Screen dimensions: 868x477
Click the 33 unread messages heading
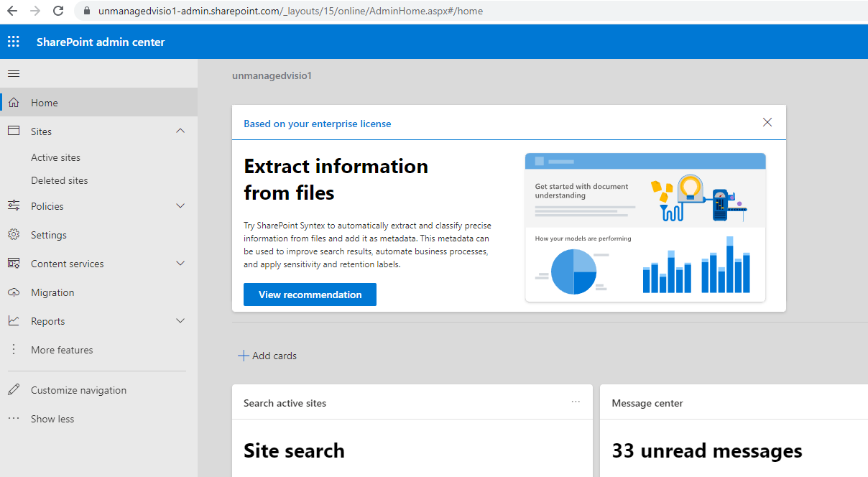pos(707,450)
